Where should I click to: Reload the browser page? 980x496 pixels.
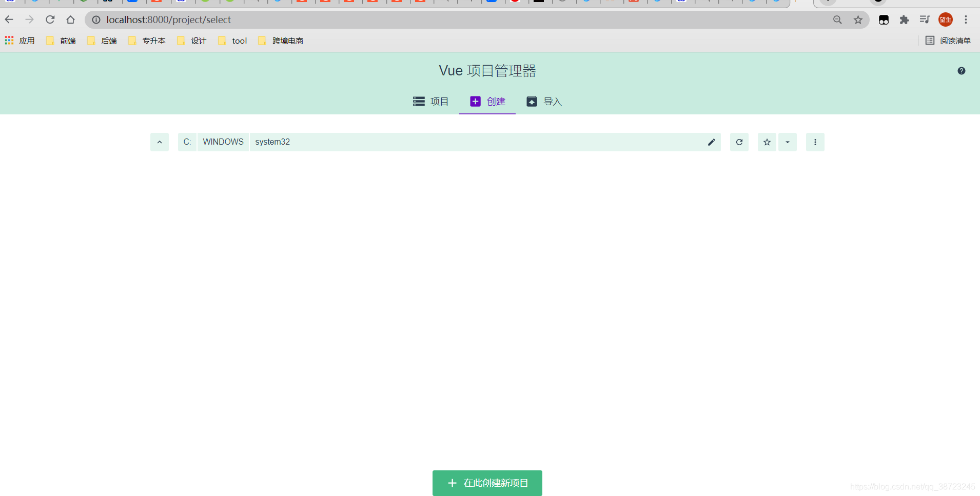coord(50,19)
